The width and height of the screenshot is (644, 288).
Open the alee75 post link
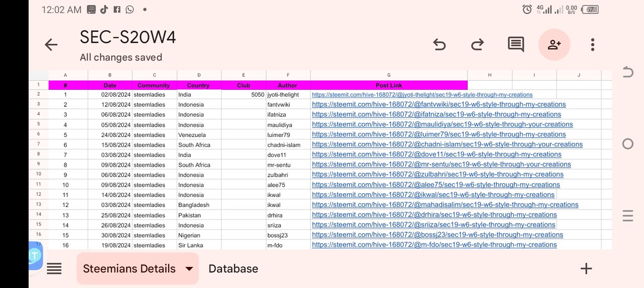[436, 185]
